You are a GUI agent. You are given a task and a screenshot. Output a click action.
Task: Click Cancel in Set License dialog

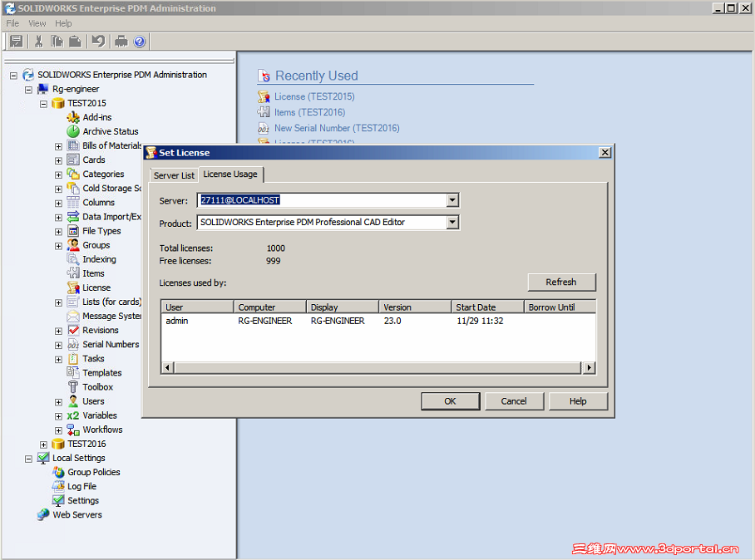514,401
